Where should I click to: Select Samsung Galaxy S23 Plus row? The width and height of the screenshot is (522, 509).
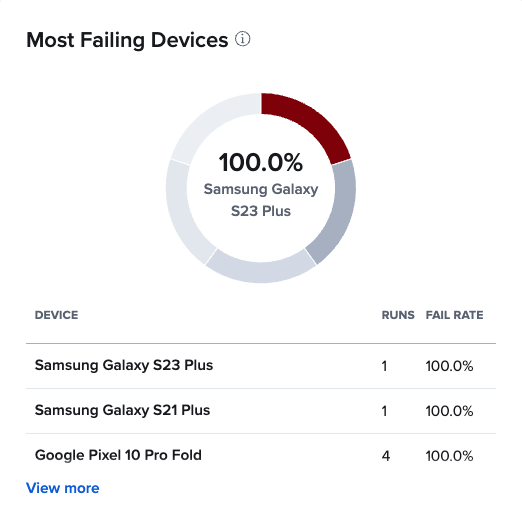click(x=261, y=366)
